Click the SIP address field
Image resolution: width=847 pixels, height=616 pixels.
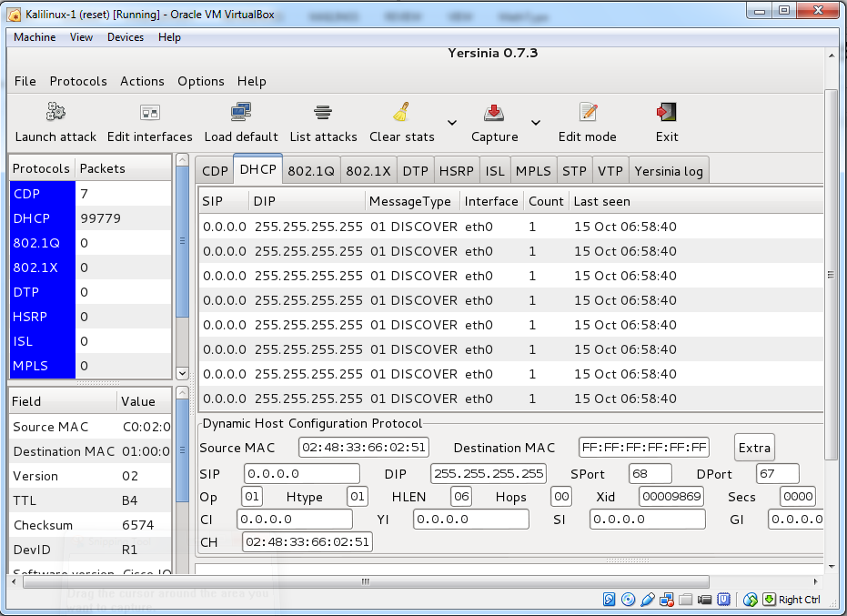(301, 474)
